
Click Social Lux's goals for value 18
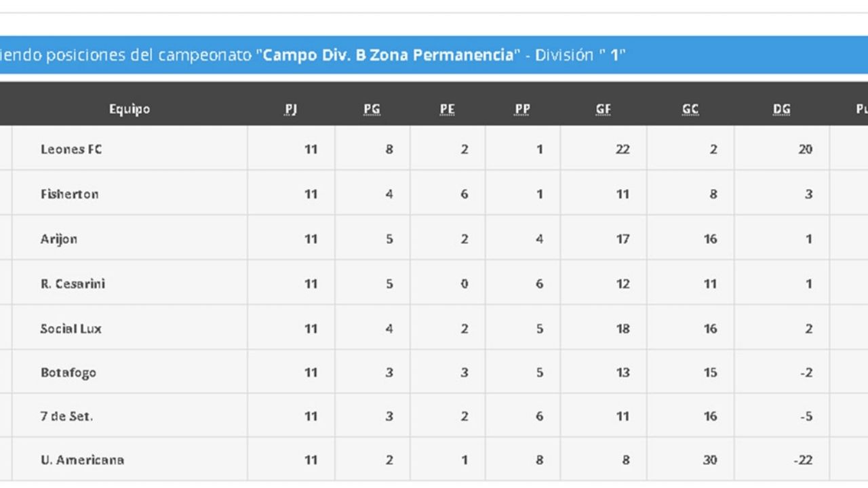[x=623, y=329]
